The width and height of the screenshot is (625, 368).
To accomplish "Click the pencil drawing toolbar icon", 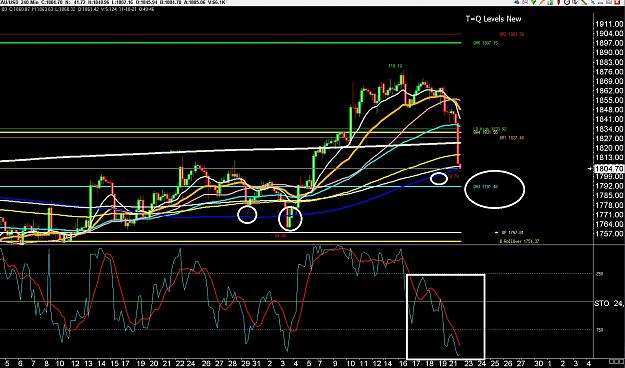I will (x=542, y=2).
